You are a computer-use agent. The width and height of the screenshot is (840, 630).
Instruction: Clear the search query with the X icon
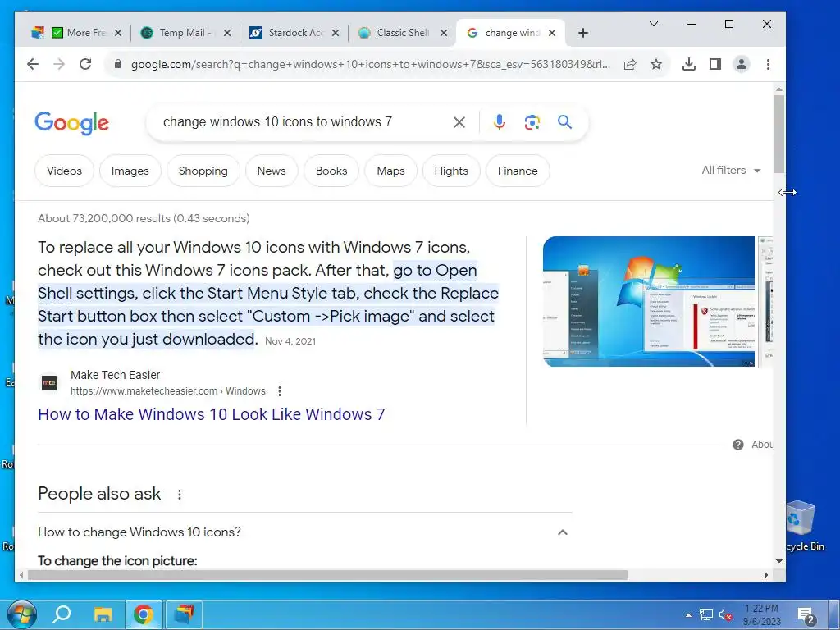tap(459, 122)
